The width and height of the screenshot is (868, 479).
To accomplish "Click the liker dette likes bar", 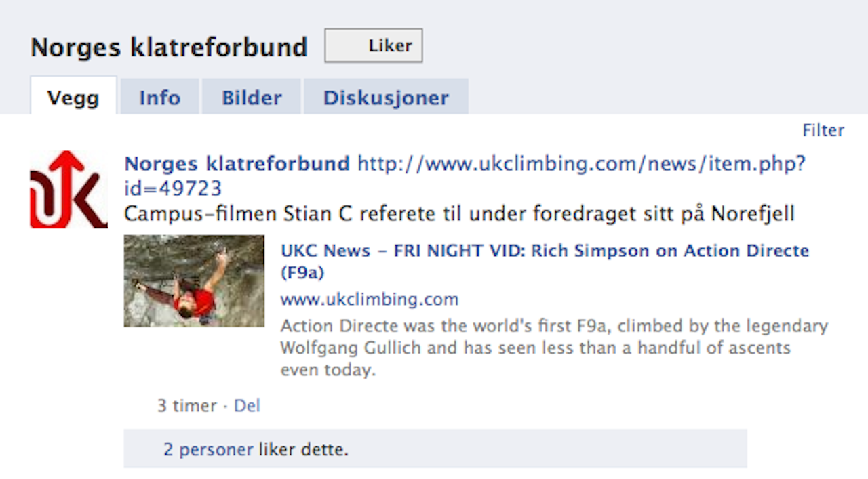I will (x=435, y=448).
